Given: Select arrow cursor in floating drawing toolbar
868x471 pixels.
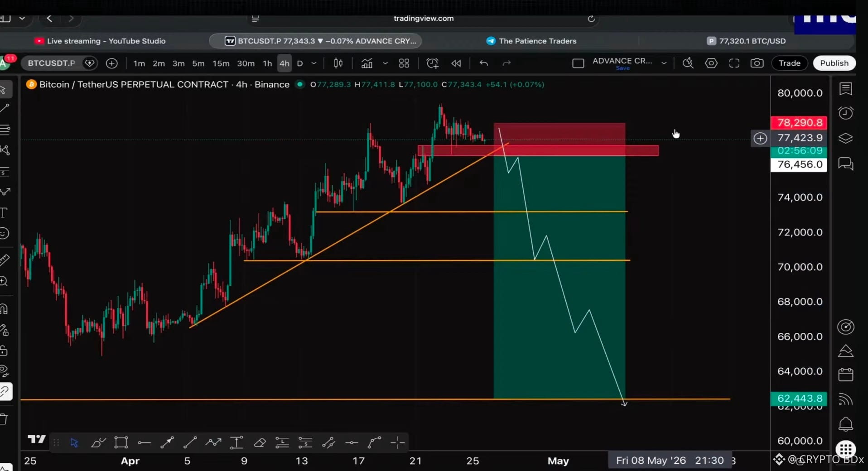Looking at the screenshot, I should [x=74, y=442].
